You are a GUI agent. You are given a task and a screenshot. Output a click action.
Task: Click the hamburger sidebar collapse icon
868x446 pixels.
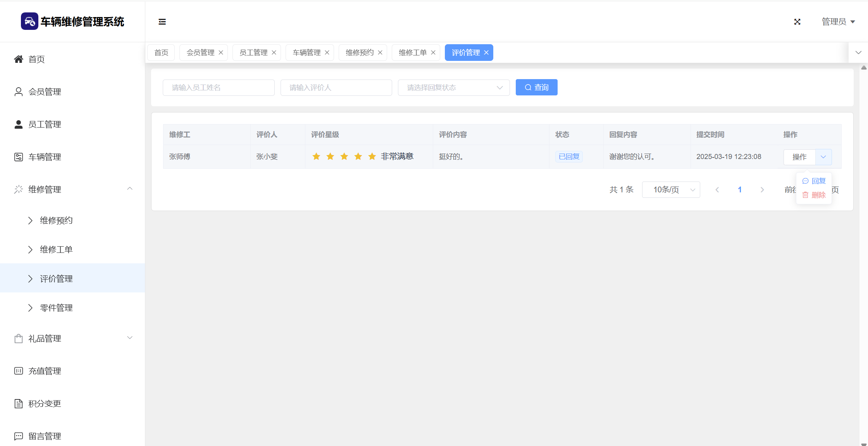(162, 22)
